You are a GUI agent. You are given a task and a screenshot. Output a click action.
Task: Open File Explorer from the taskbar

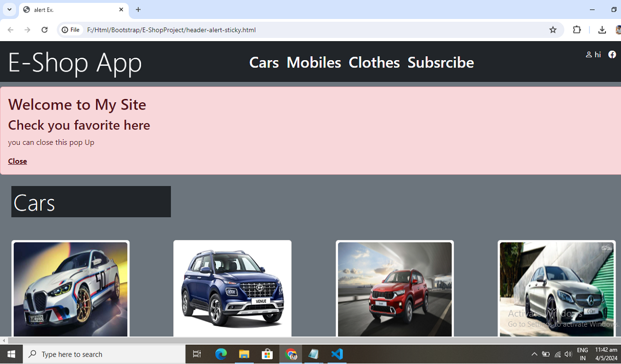244,354
